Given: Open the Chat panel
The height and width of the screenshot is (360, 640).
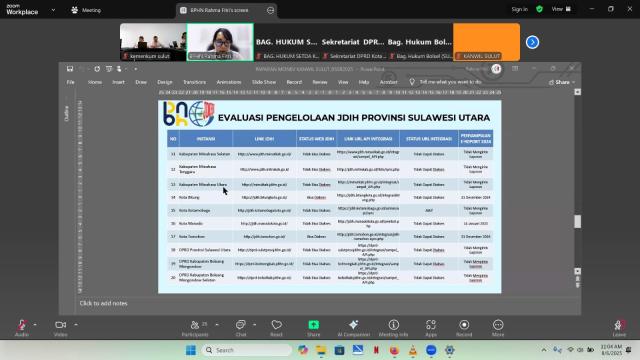Looking at the screenshot, I should [240, 328].
